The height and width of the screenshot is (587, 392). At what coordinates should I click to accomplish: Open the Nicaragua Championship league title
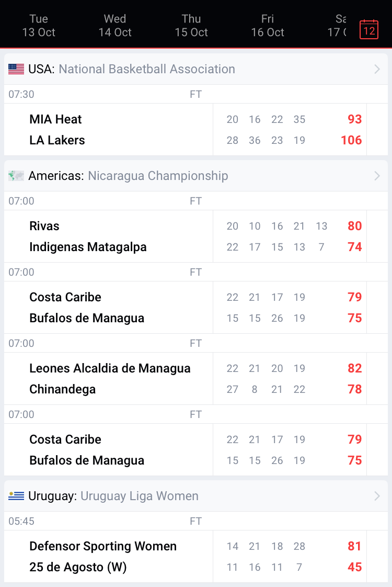tap(158, 176)
